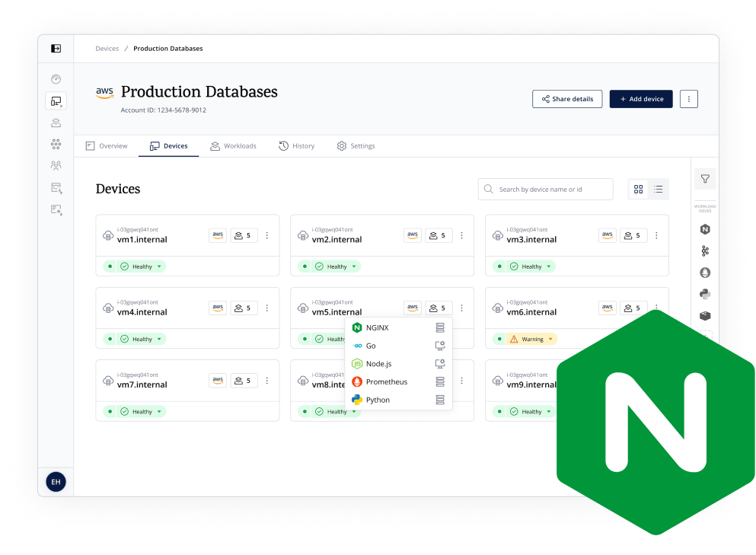Image resolution: width=756 pixels, height=555 pixels.
Task: Select NGINX icon in workload issues rail
Action: pos(705,229)
